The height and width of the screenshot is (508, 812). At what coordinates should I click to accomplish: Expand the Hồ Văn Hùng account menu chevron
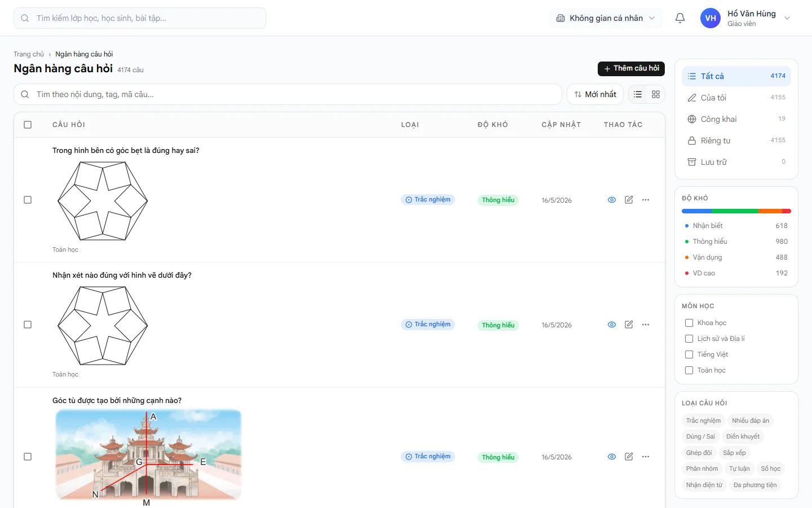tap(787, 18)
